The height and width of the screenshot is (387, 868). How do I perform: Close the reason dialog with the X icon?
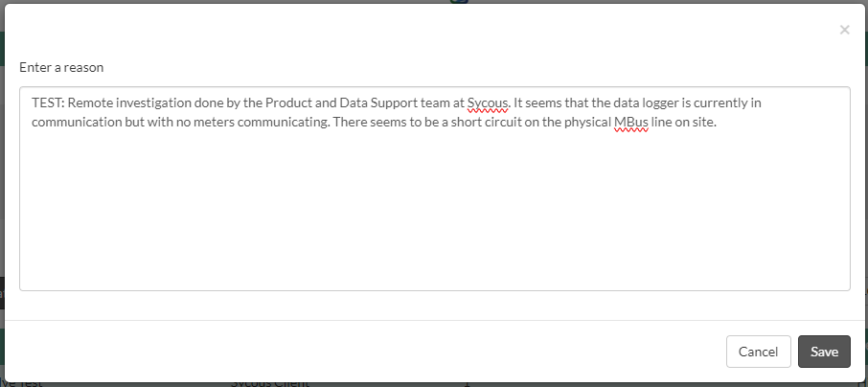844,30
